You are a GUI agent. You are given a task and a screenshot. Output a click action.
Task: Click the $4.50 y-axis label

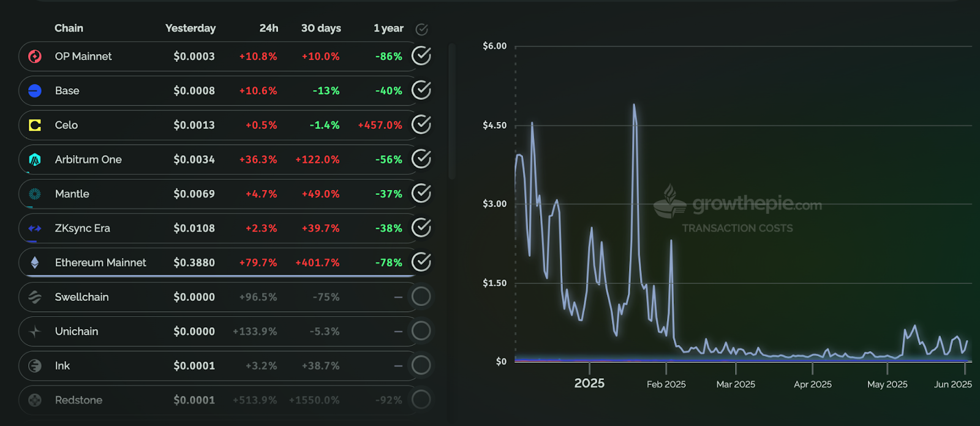click(495, 125)
